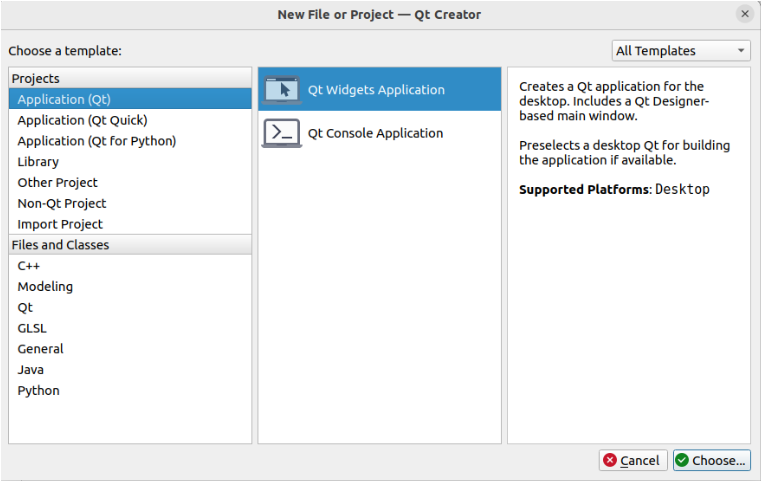The width and height of the screenshot is (761, 481).
Task: Choose Application (Qt for Python) category
Action: (x=96, y=141)
